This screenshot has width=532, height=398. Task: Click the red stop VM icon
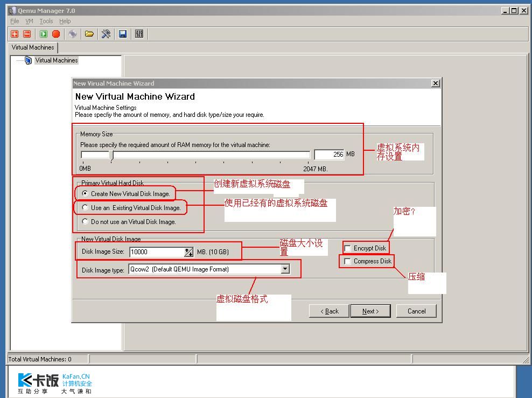(56, 34)
